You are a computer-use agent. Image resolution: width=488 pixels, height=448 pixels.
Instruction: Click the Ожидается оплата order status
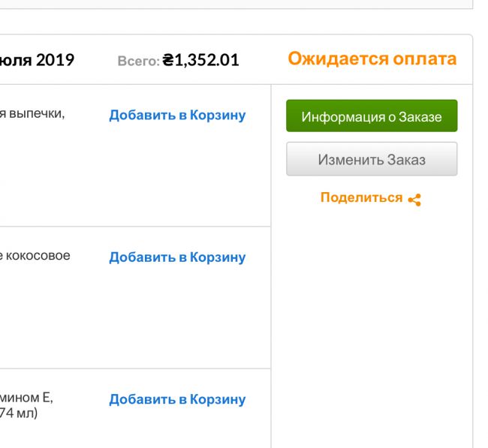372,59
